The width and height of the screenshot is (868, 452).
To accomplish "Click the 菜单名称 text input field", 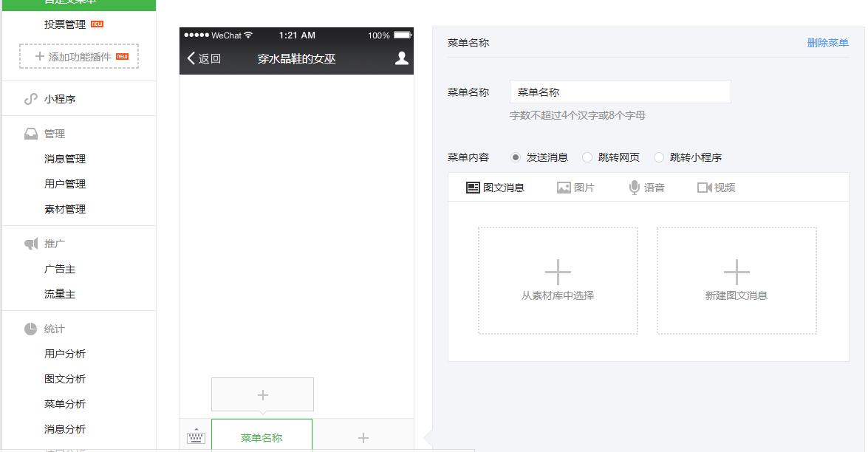I will click(620, 92).
